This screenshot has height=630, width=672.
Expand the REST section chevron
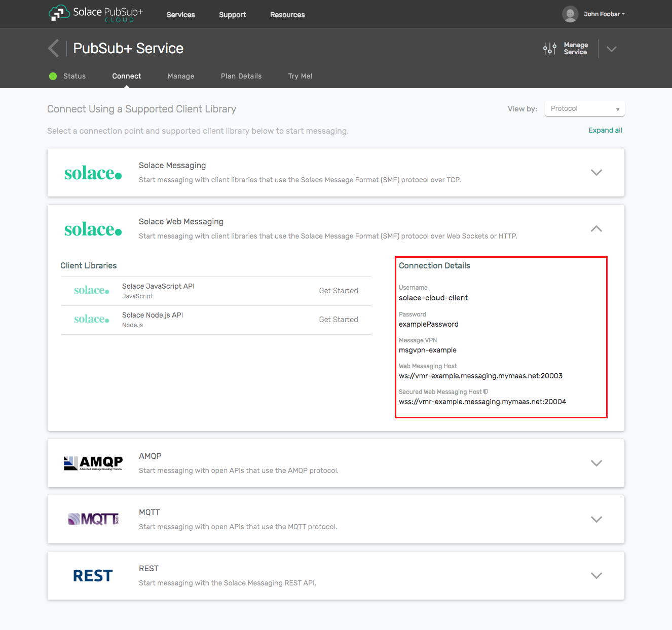point(596,575)
